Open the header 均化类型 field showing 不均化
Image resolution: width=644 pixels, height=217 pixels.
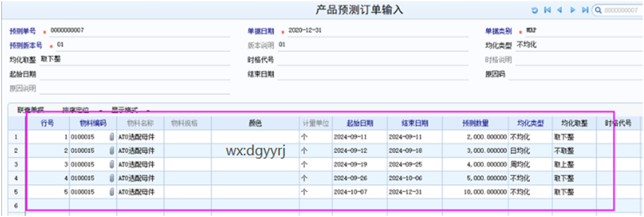(x=579, y=45)
